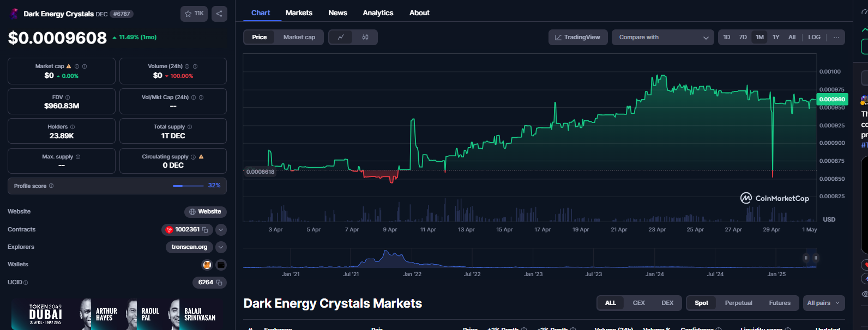Expand the Contracts list chevron
The image size is (868, 330).
[221, 230]
